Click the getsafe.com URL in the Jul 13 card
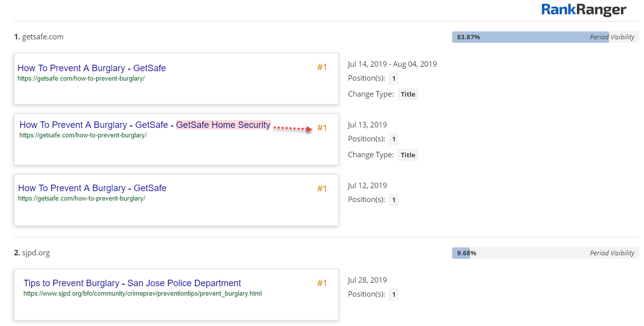The image size is (644, 326). click(83, 135)
